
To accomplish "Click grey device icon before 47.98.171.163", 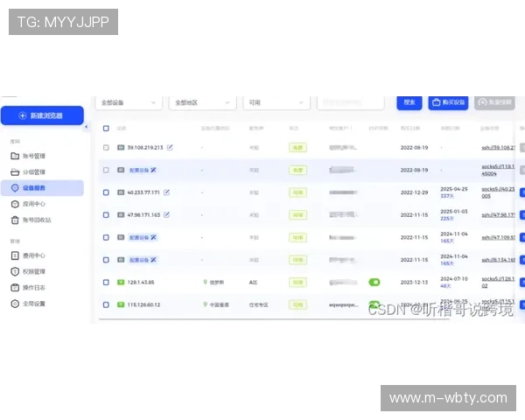I will click(x=121, y=214).
